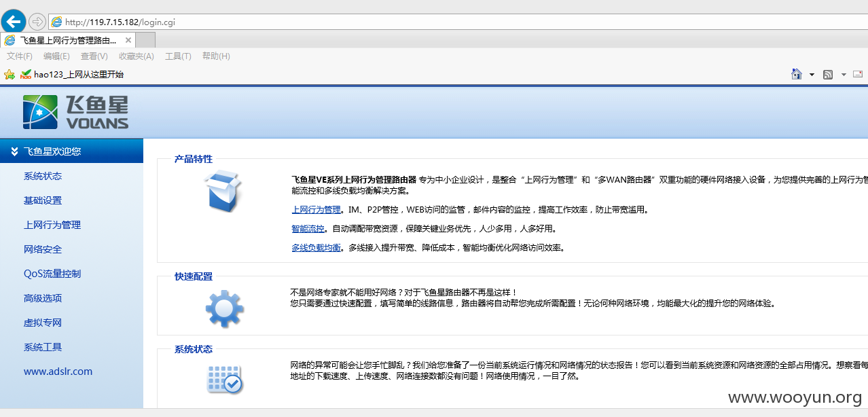This screenshot has width=868, height=417.
Task: Open the 编辑(E) menu
Action: click(x=56, y=56)
